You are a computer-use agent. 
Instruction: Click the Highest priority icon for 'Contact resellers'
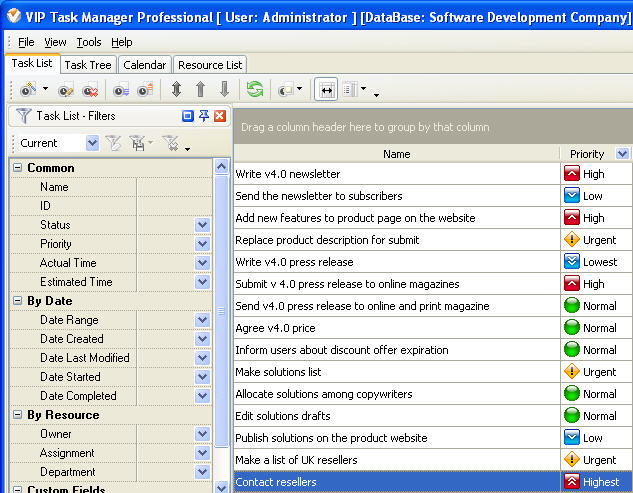click(x=572, y=481)
